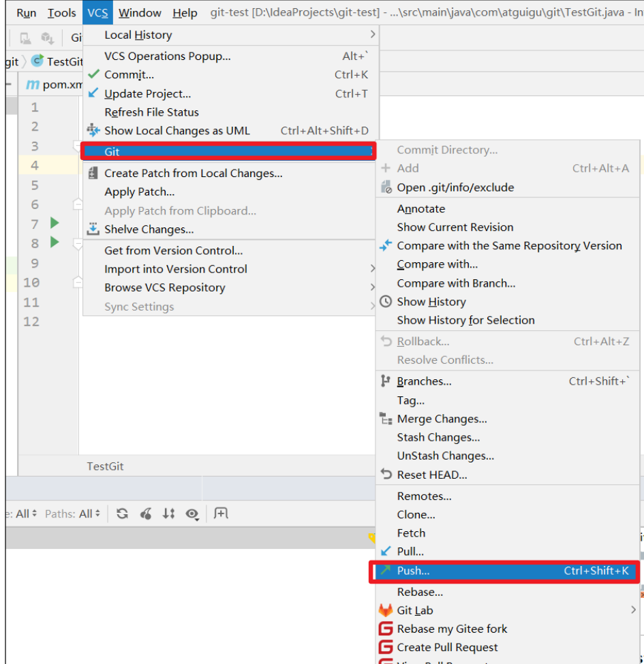The height and width of the screenshot is (664, 644).
Task: Open the Paths: All filter dropdown
Action: point(72,513)
